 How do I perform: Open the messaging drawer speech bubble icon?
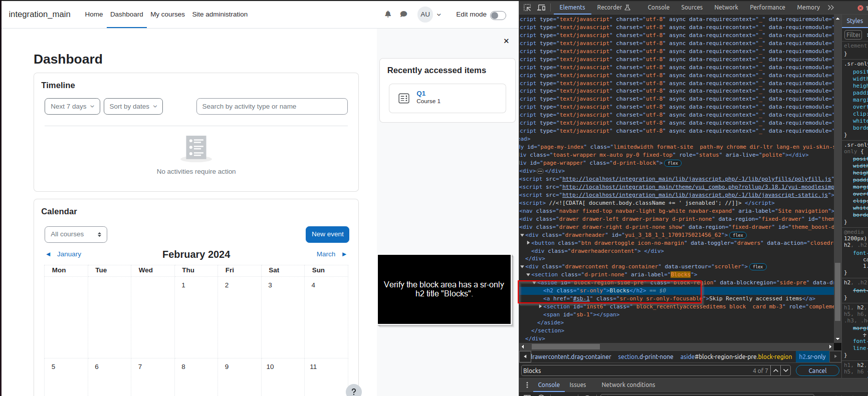click(x=403, y=15)
